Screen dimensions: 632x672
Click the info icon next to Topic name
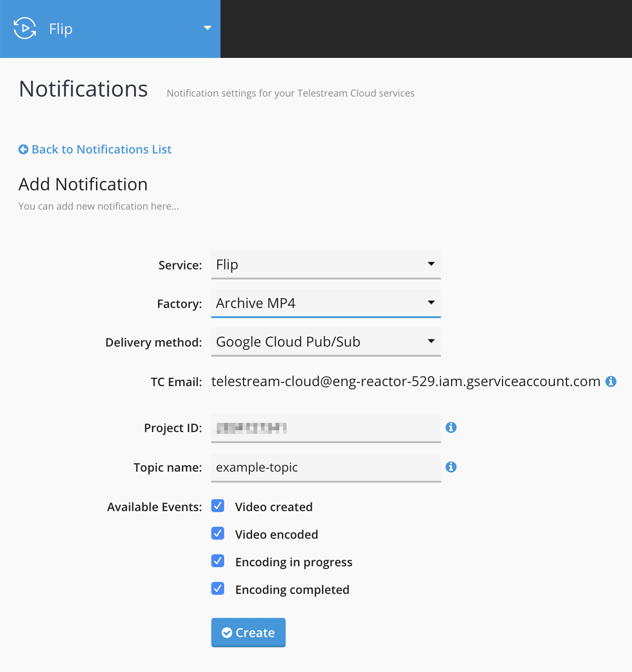click(x=451, y=467)
